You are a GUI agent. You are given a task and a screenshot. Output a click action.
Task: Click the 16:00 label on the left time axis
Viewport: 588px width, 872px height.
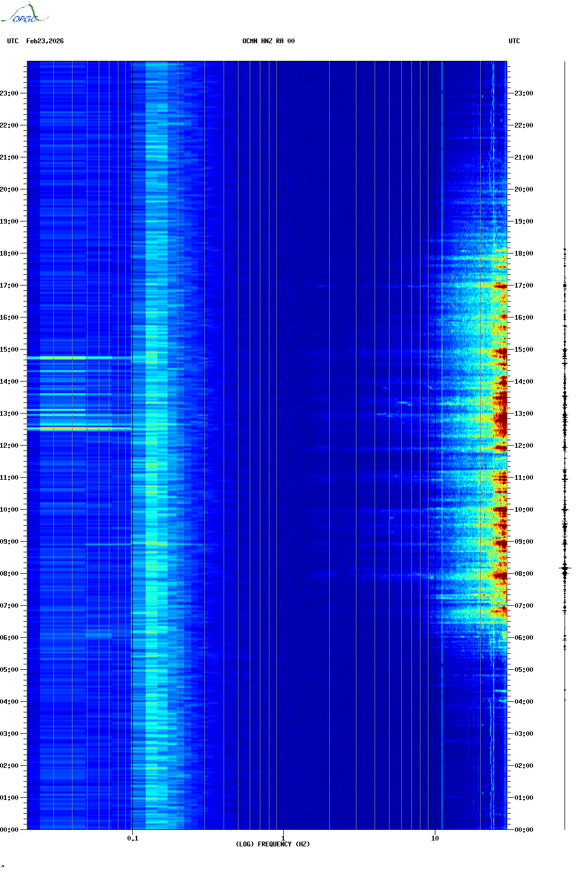9,318
